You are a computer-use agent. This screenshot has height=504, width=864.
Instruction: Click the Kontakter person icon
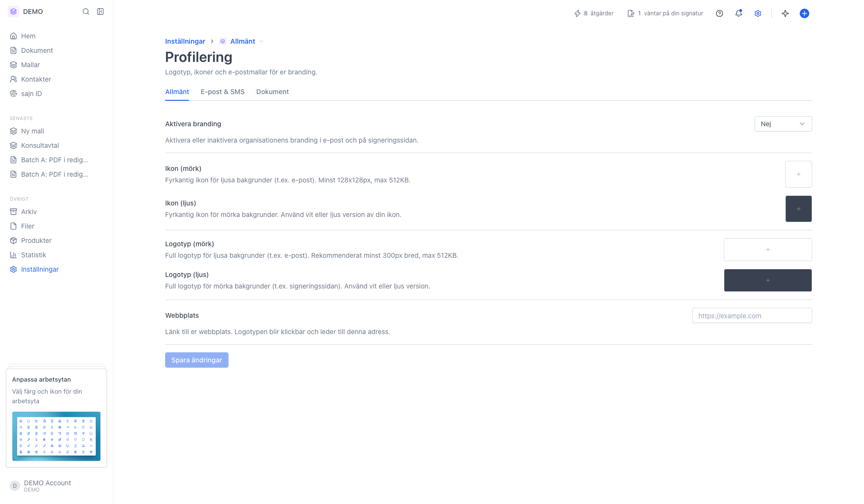(13, 79)
